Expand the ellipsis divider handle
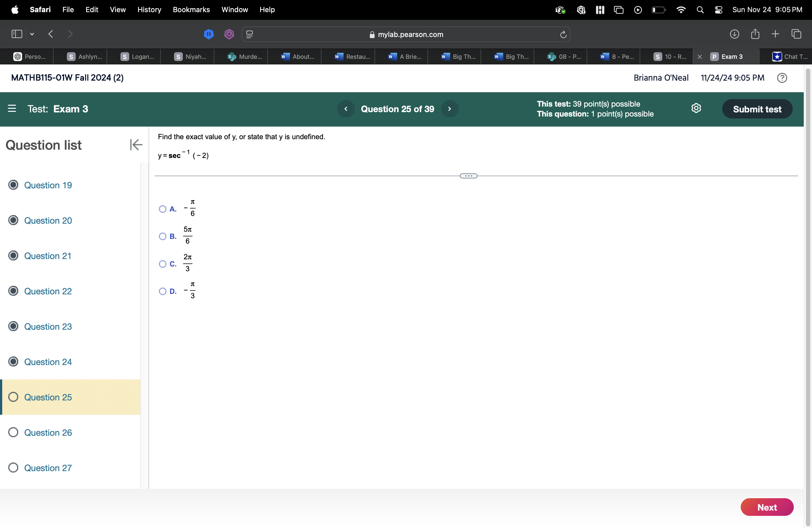Screen dimensions: 812x528 468,176
